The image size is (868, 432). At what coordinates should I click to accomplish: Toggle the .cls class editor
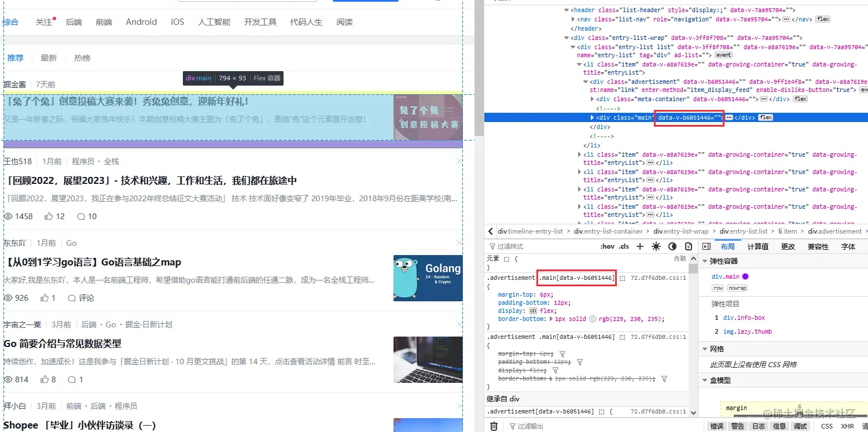coord(624,246)
